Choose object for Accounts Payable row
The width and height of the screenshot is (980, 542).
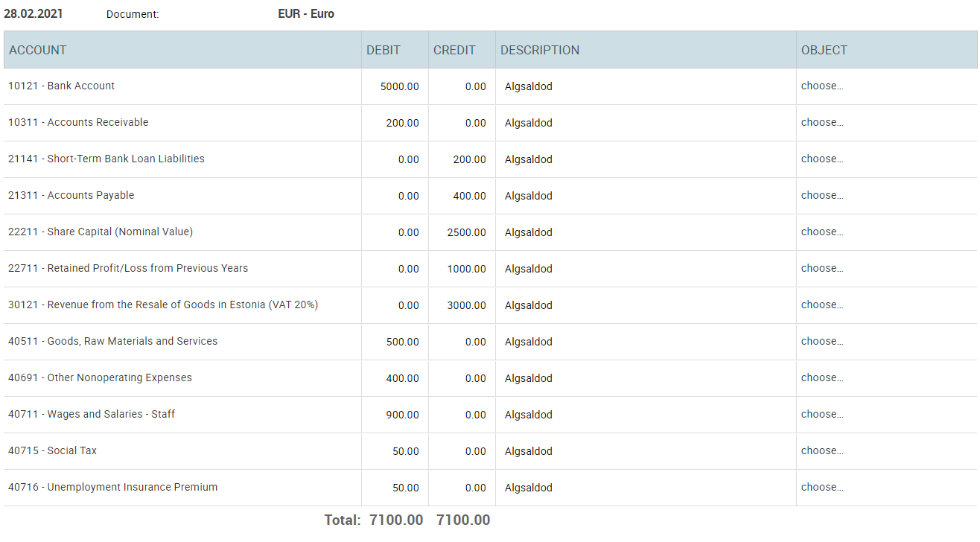coord(822,195)
